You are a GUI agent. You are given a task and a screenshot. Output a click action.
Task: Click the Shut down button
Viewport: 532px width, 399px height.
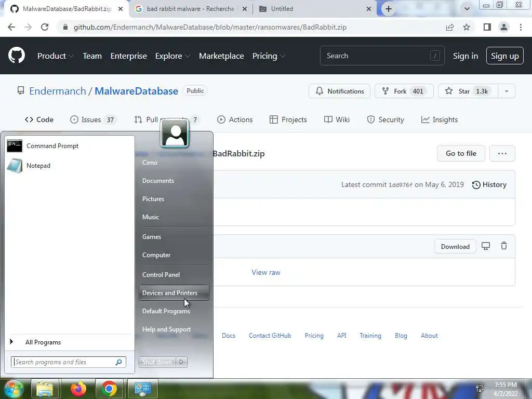157,362
